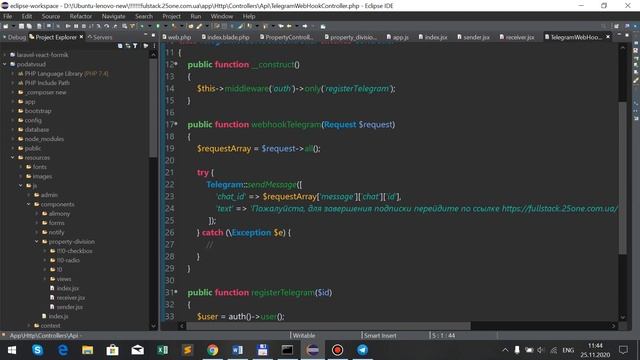Click the debug Terminate toolbar icon
640x360 pixels.
point(83,26)
